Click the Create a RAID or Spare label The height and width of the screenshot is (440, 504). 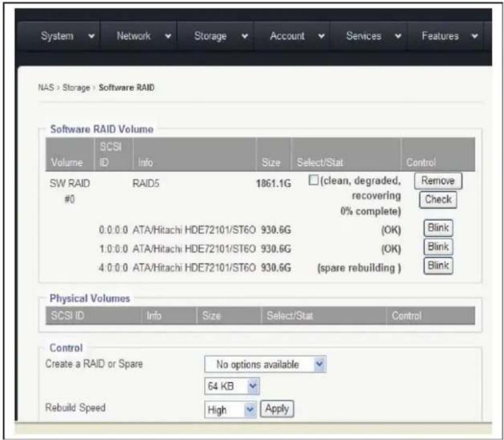point(94,364)
